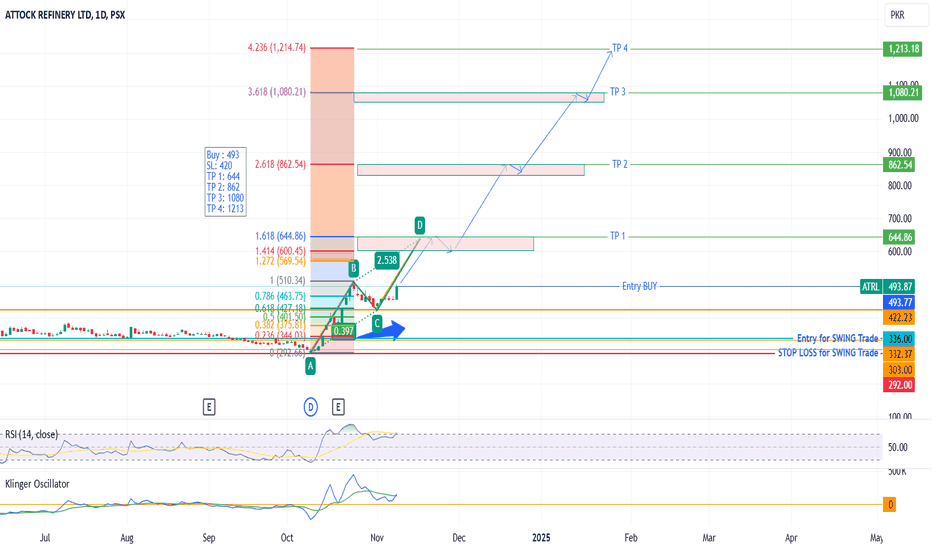
Task: Click the orange 422.23 price tag
Action: tap(899, 318)
